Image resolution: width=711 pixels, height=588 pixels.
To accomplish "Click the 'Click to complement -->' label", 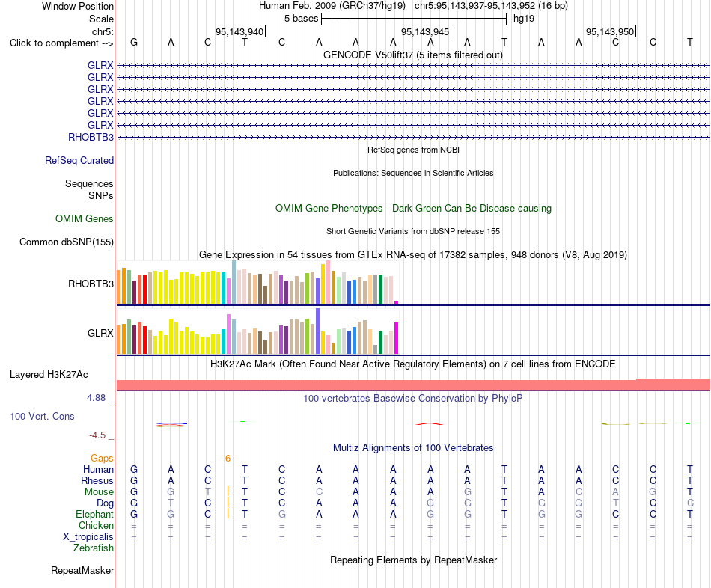I will [61, 43].
